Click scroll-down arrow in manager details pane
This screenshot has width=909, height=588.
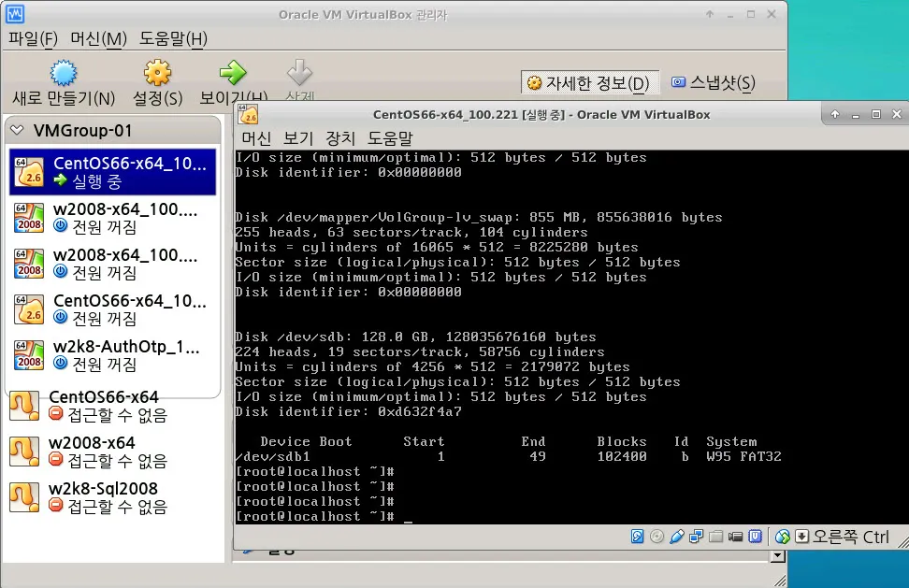778,556
